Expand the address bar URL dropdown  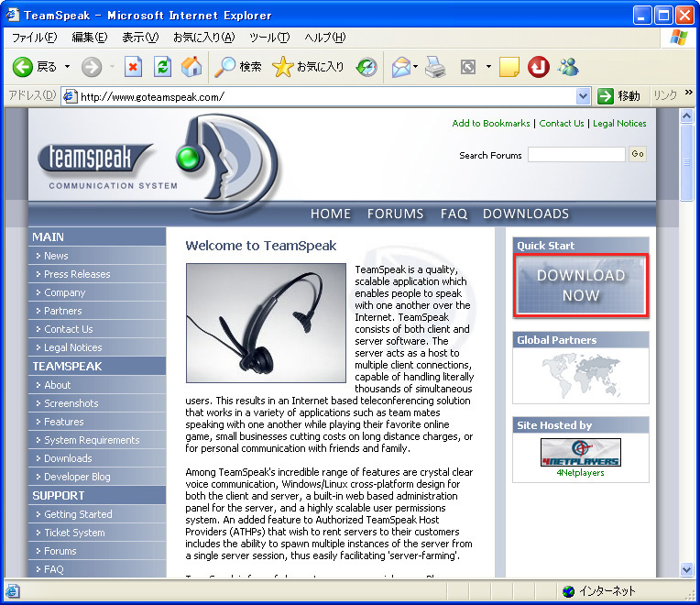pos(583,96)
